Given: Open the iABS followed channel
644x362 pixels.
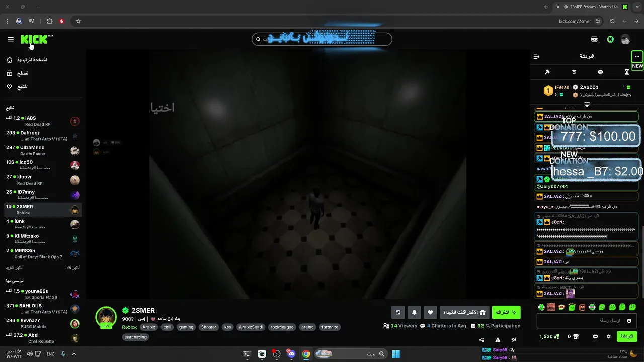Looking at the screenshot, I should [43, 121].
